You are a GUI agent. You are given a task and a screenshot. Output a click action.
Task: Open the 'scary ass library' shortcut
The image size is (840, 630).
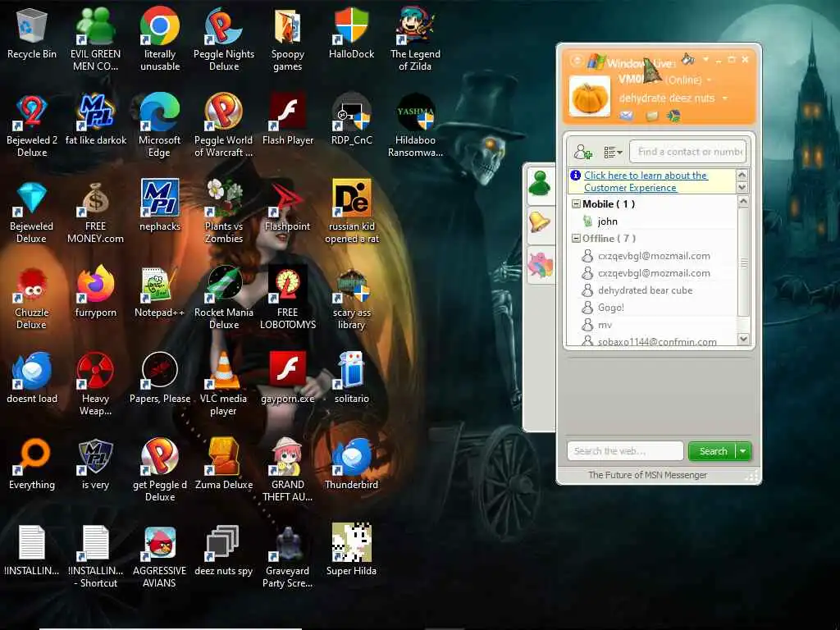pyautogui.click(x=351, y=298)
